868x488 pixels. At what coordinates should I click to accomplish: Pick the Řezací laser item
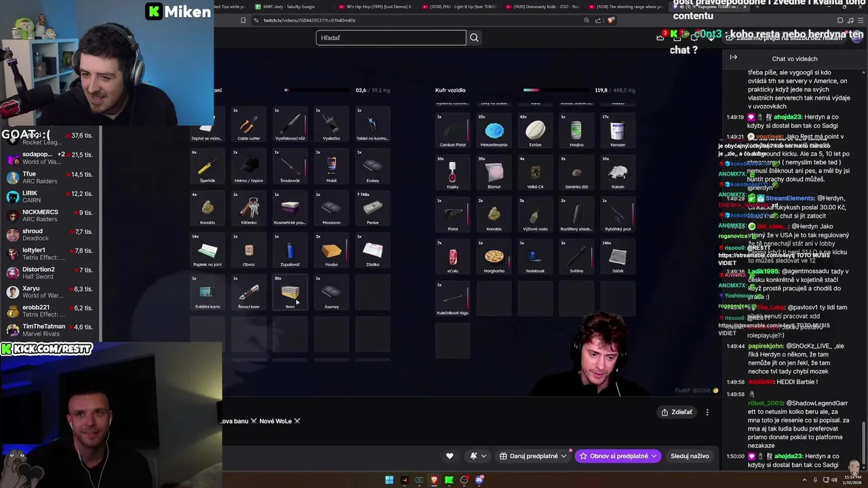tap(249, 292)
